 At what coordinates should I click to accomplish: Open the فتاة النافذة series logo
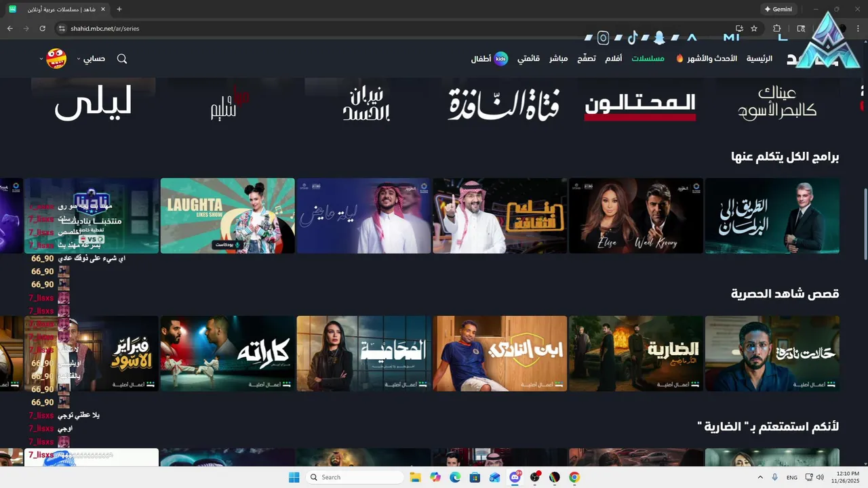tap(503, 104)
